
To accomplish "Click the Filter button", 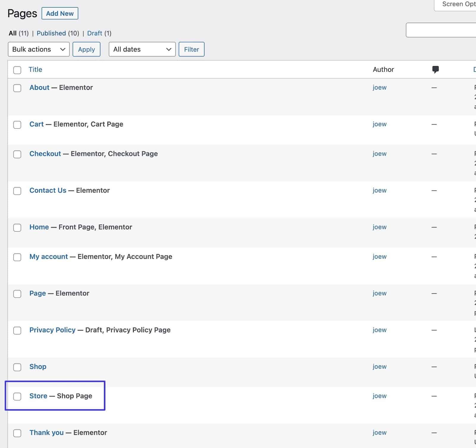I will (x=191, y=49).
